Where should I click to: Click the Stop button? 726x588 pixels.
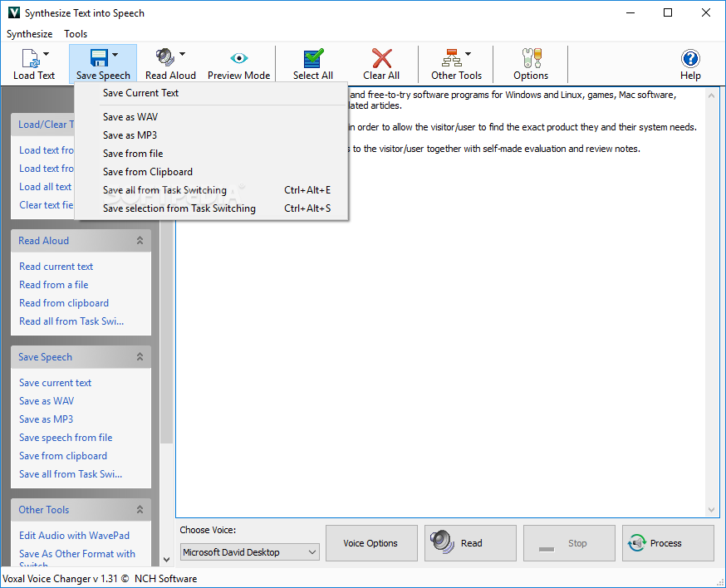pyautogui.click(x=569, y=543)
